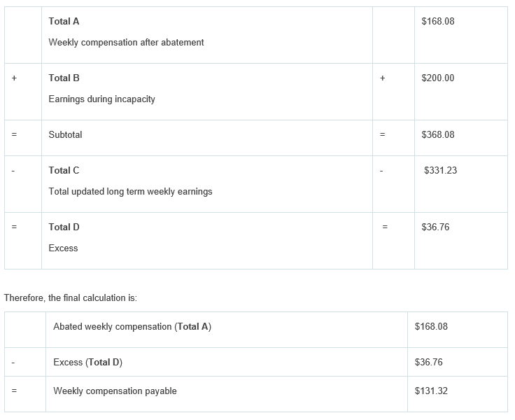Select the "Earnings during incapacity" description
Viewport: 515px width, 420px height.
tap(101, 99)
